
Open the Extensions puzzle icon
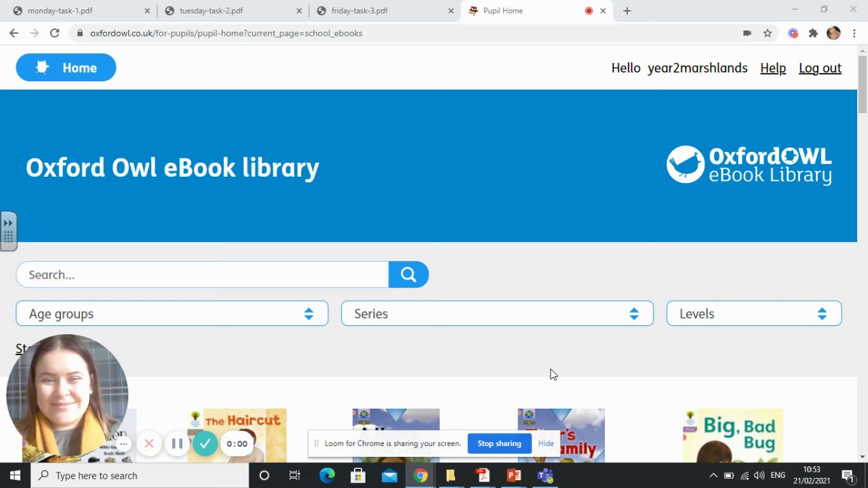click(x=813, y=33)
